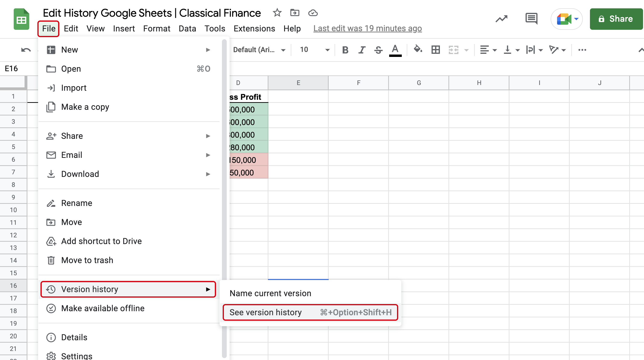Image resolution: width=644 pixels, height=360 pixels.
Task: Click the E16 name box field
Action: coord(11,68)
